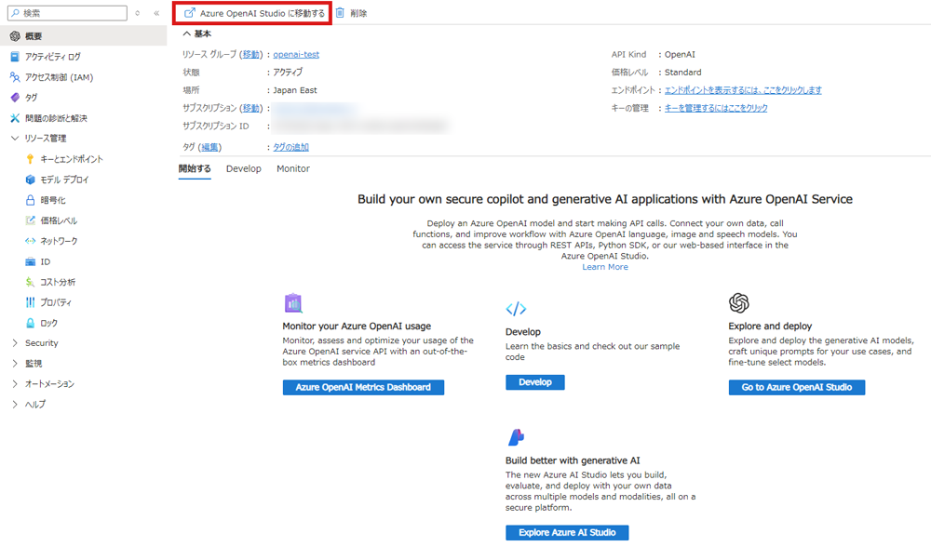Viewport: 931px width, 560px height.
Task: Click the 問題の診断と解決 wrench icon
Action: click(x=15, y=118)
